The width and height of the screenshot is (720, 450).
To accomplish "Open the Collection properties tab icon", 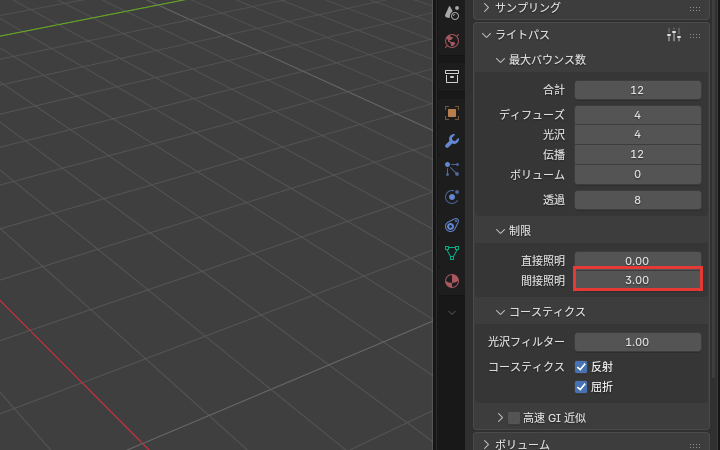I will tap(452, 76).
